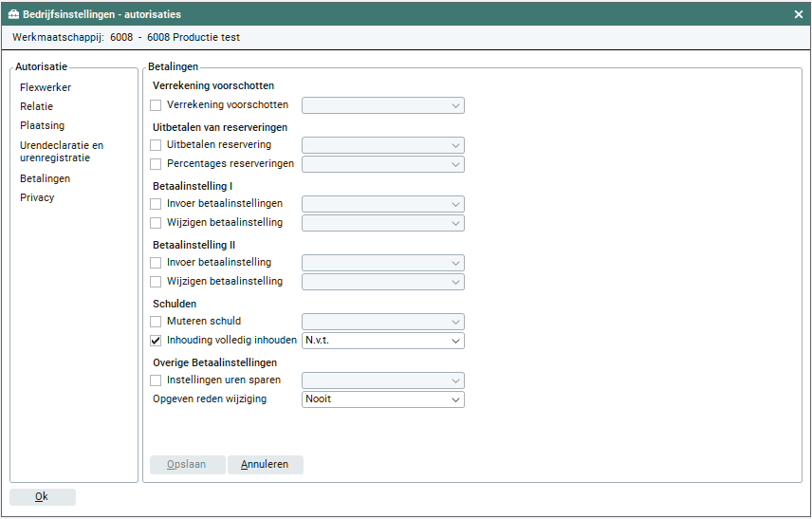Tick Invoer betaalinstellingen under Betaalinstelling I

pyautogui.click(x=157, y=204)
